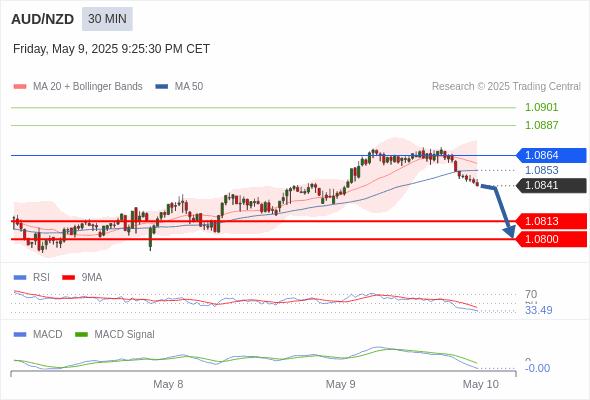
Task: Click the May 8 date axis label
Action: click(x=168, y=384)
